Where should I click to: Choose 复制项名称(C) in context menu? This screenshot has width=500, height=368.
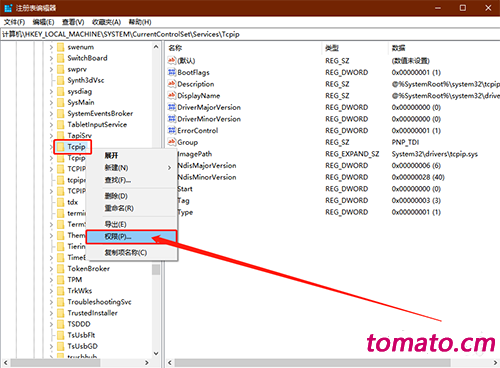(131, 252)
